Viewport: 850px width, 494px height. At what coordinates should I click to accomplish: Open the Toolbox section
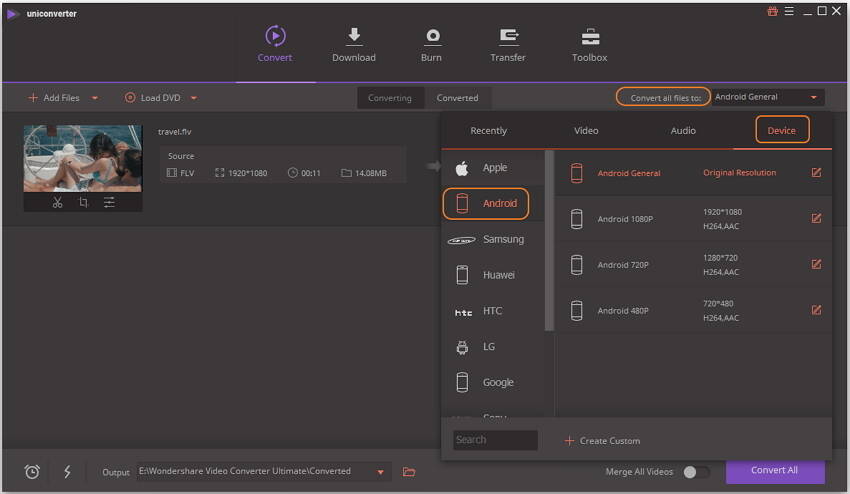590,44
